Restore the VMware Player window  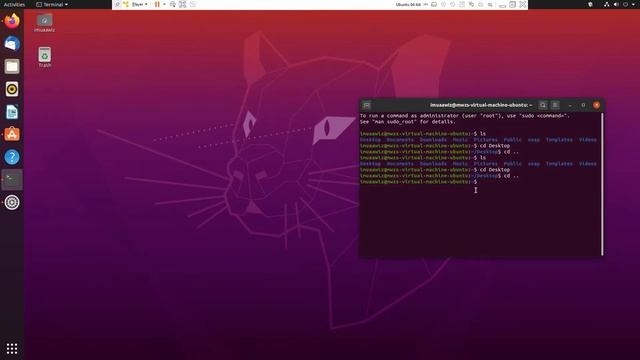[512, 4]
